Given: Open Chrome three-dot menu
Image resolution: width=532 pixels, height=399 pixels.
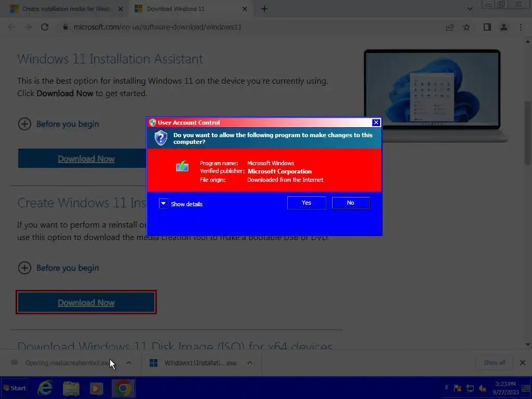Looking at the screenshot, I should [521, 27].
